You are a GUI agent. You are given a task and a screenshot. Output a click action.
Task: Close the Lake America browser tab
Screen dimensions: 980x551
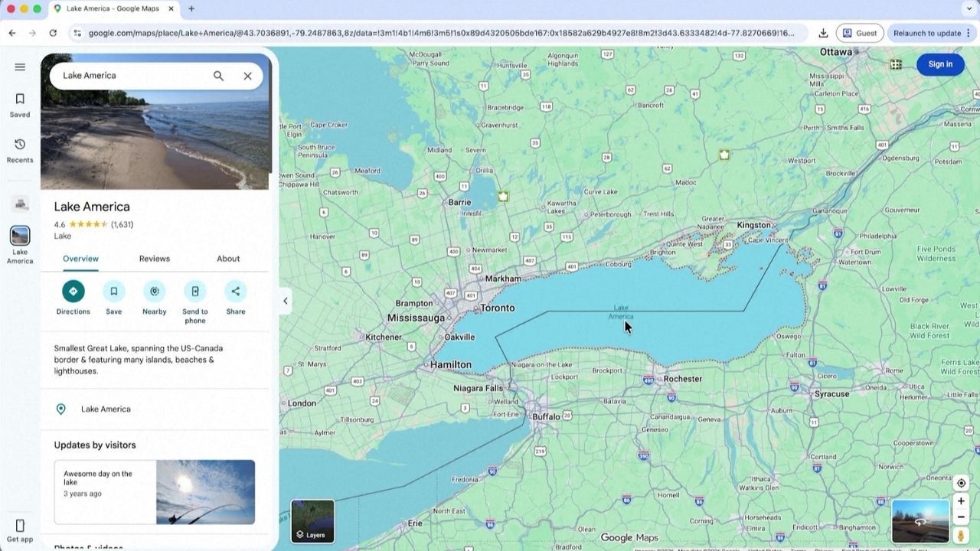tap(171, 9)
